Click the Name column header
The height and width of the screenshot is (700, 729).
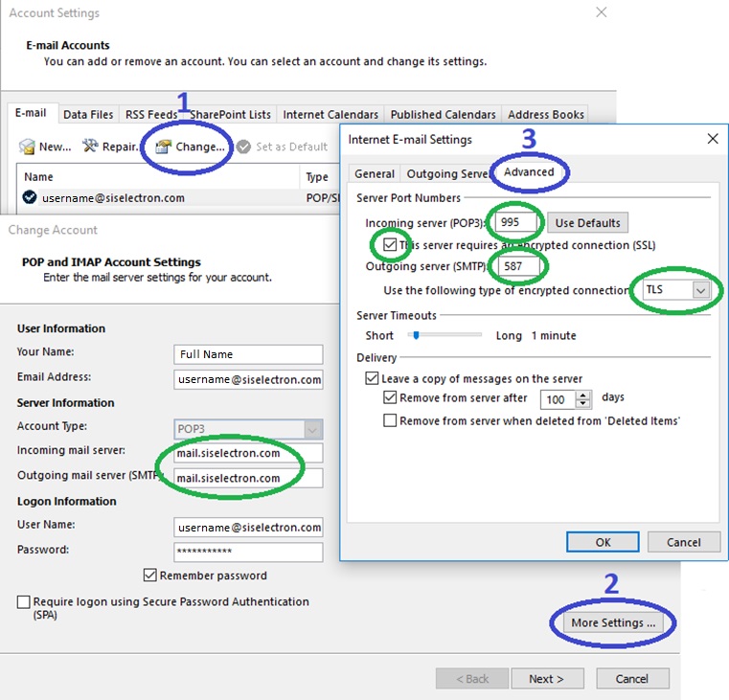[x=158, y=176]
